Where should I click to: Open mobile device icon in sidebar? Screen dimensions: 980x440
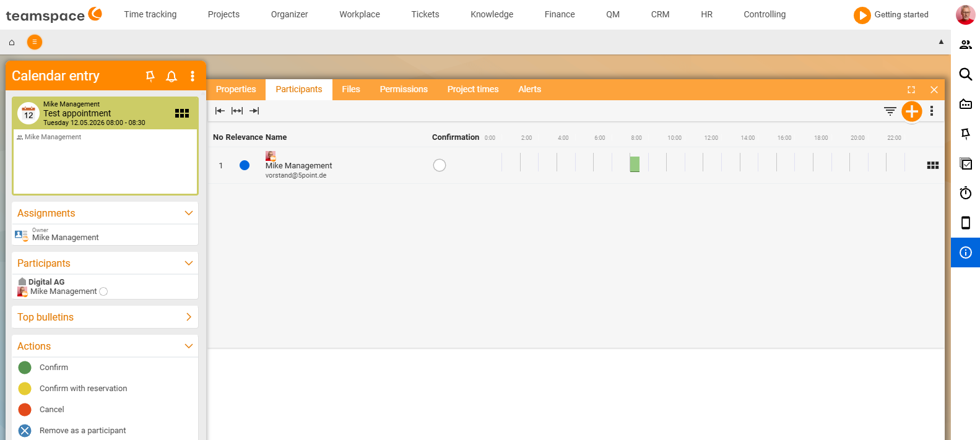pyautogui.click(x=966, y=223)
